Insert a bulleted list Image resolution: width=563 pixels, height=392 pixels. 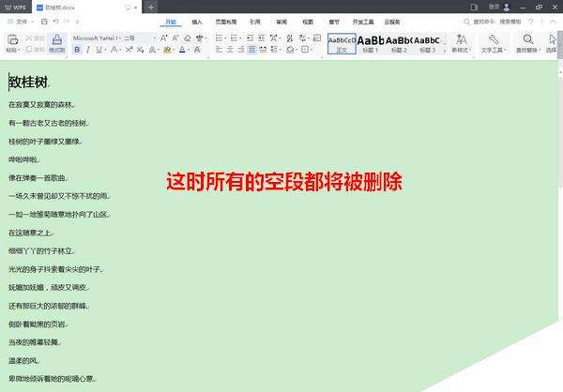pyautogui.click(x=219, y=38)
